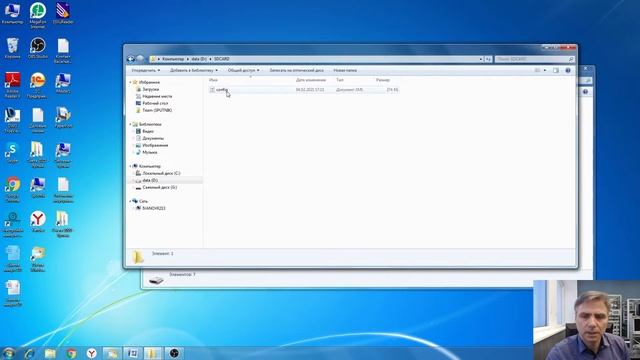Open the Общий доступ dropdown

click(x=243, y=71)
